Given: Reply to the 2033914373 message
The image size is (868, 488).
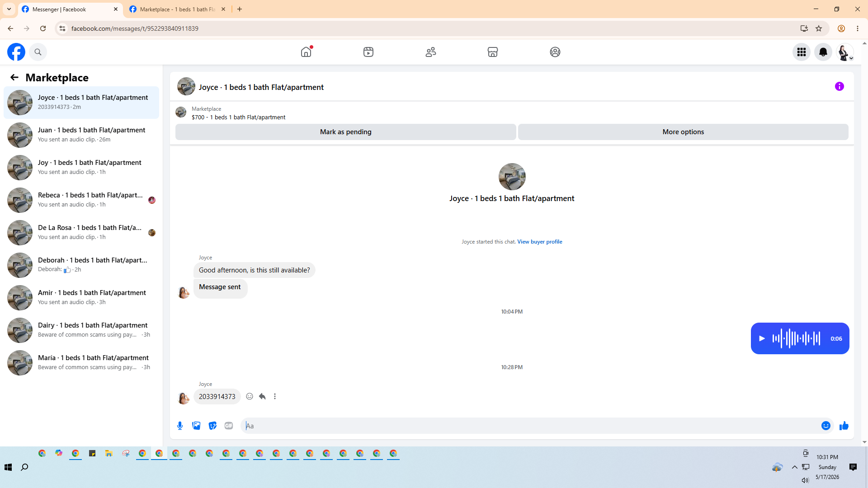Looking at the screenshot, I should [262, 396].
